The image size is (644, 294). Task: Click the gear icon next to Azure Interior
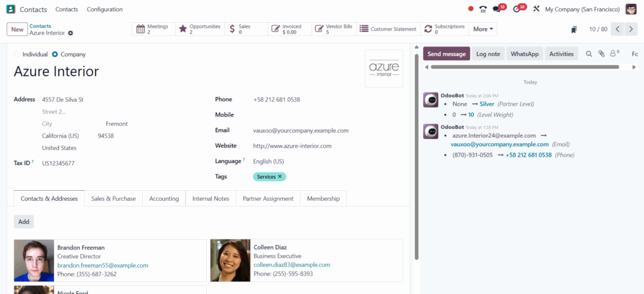[70, 33]
